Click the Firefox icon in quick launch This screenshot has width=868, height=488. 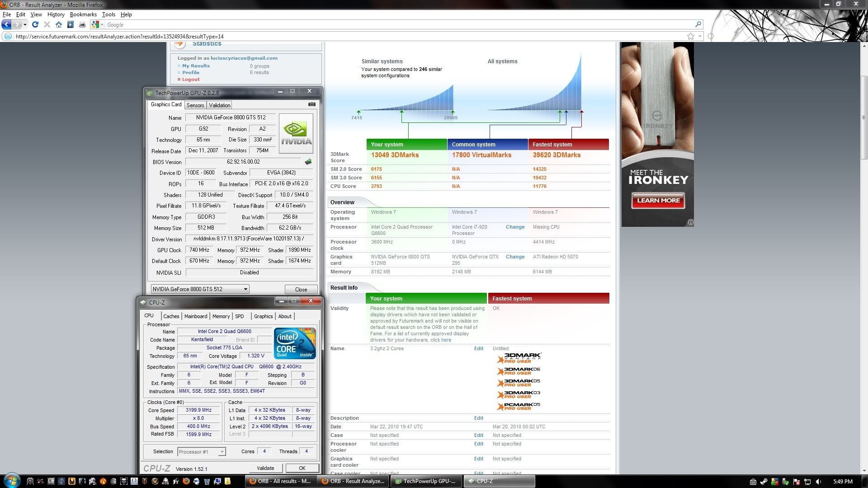[186, 481]
